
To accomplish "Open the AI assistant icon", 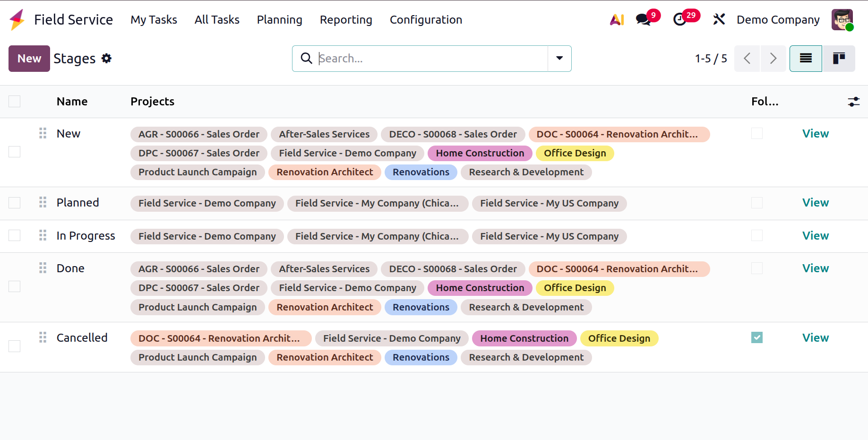I will pos(617,19).
